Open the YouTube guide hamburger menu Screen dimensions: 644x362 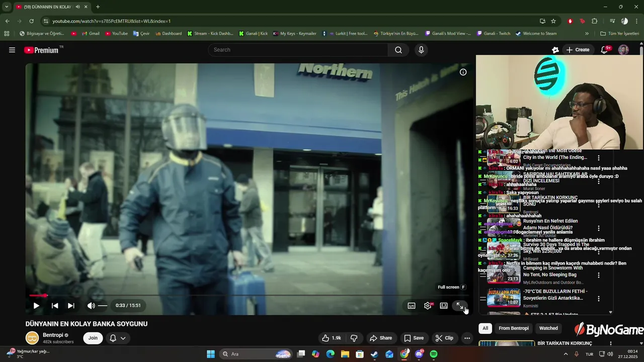coord(12,50)
